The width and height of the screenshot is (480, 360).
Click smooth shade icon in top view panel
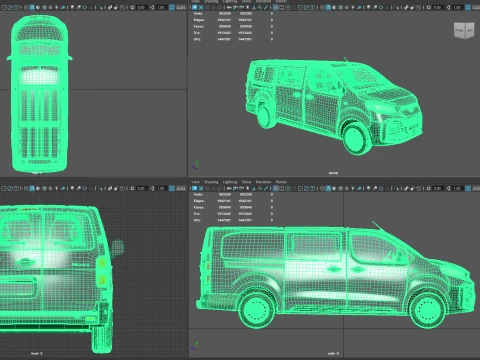(32, 7)
